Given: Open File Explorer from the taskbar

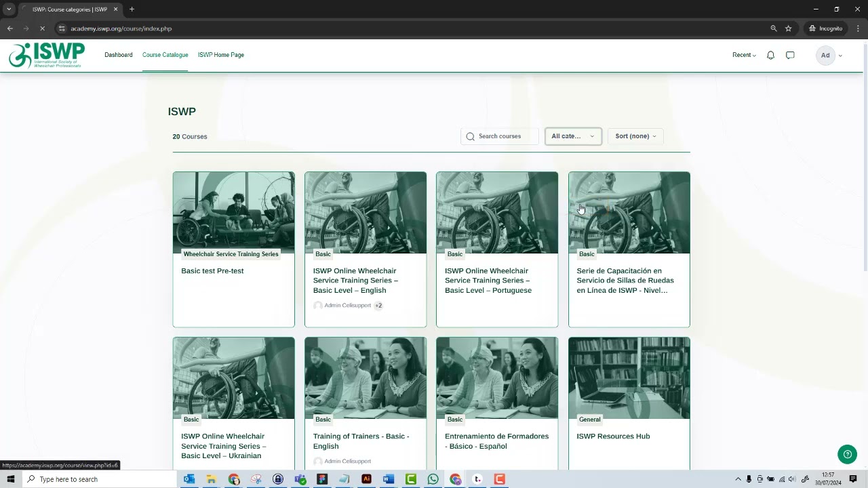Looking at the screenshot, I should 211,479.
